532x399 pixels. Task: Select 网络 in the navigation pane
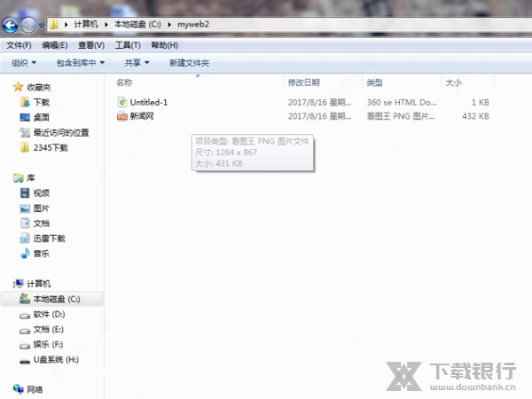coord(34,388)
